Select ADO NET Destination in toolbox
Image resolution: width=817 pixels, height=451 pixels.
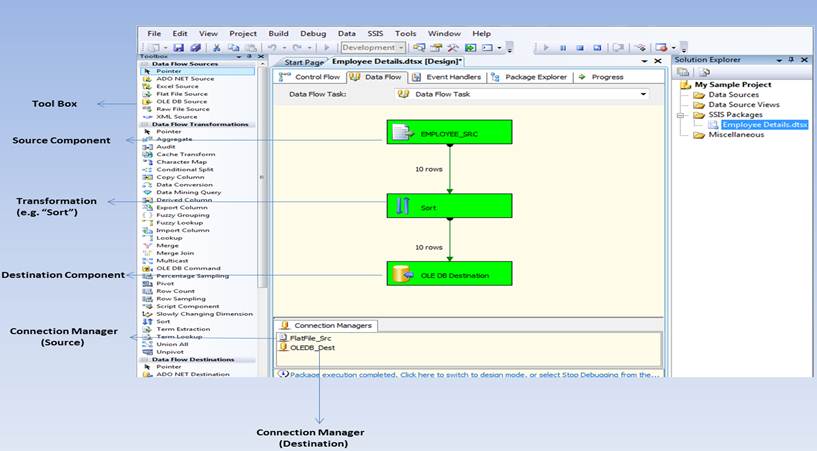click(192, 374)
